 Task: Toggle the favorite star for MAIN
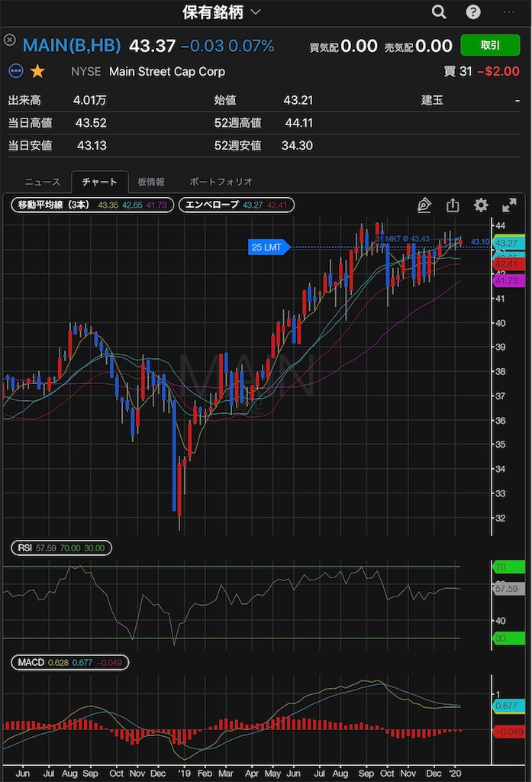[37, 71]
